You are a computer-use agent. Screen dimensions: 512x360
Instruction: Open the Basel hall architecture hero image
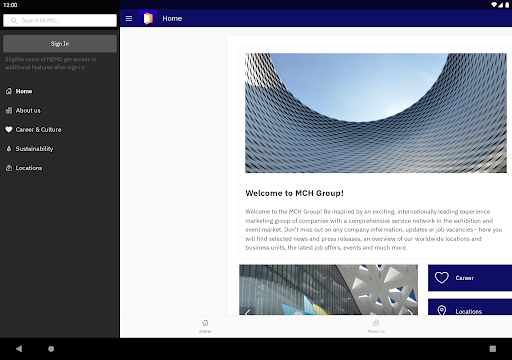376,113
